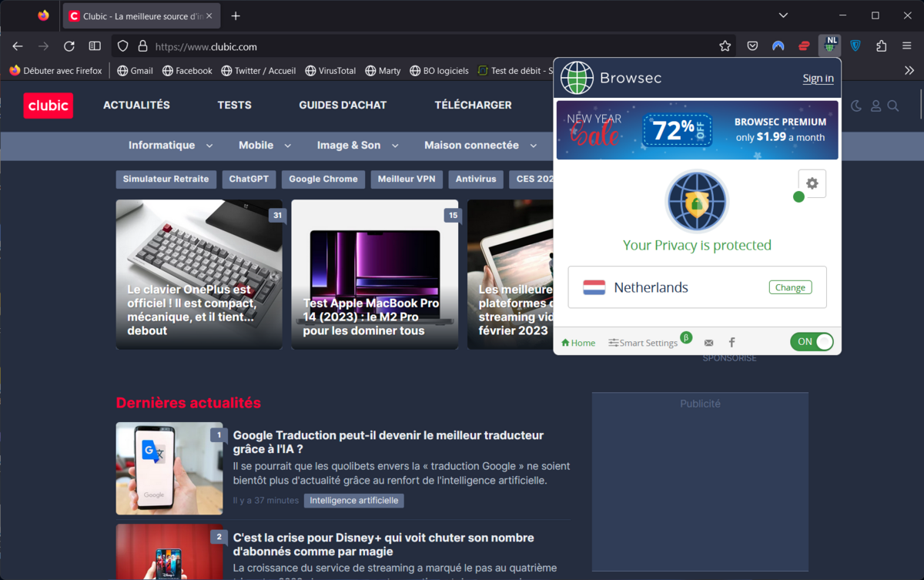
Task: Open GUIDES D'ACHAT menu
Action: pos(343,105)
